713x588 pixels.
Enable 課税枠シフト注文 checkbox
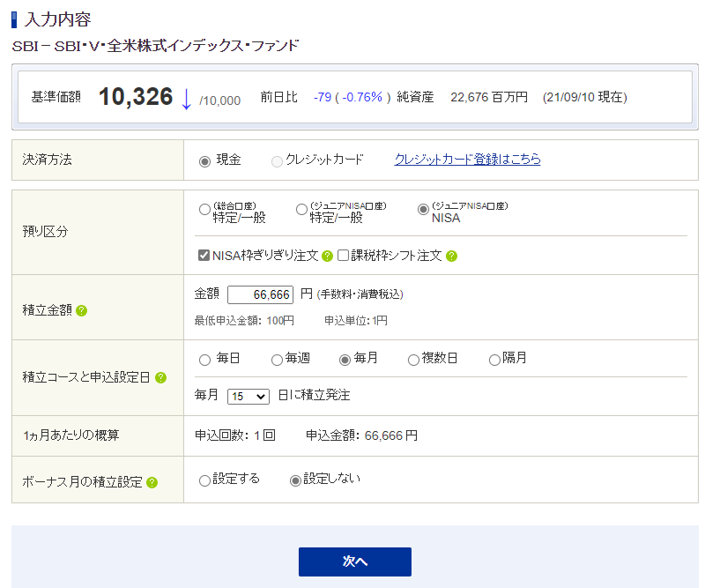343,255
